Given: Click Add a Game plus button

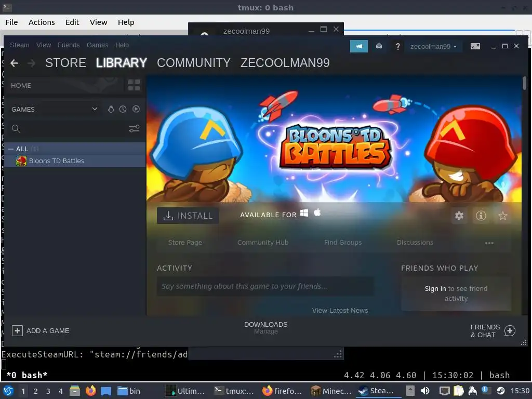Looking at the screenshot, I should (17, 331).
